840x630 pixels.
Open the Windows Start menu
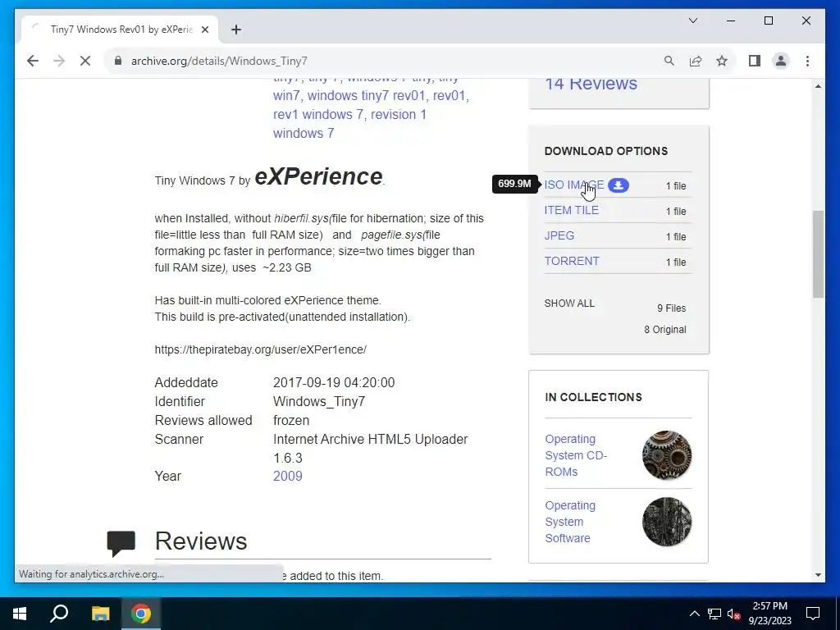[20, 614]
